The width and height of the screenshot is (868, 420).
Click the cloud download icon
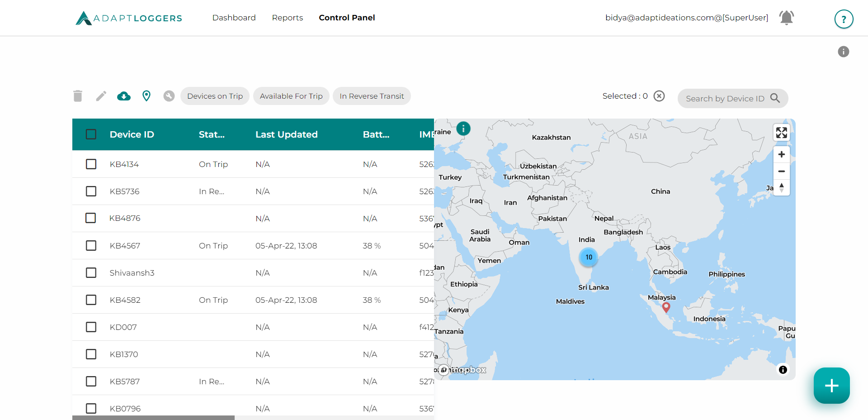click(124, 96)
